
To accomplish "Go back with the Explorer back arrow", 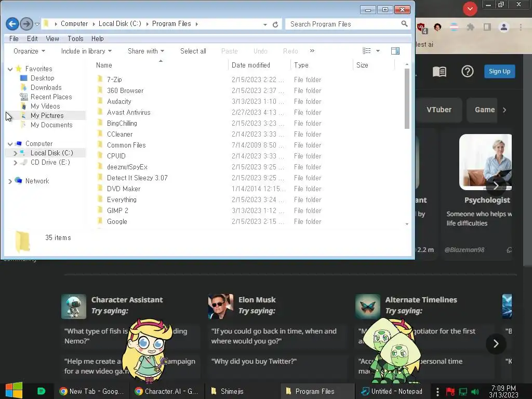I will (12, 24).
